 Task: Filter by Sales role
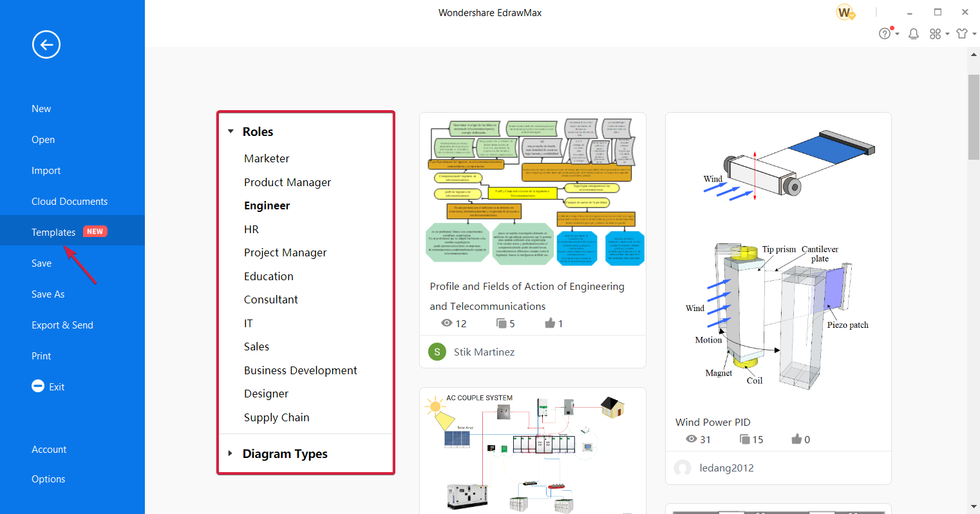coord(256,347)
